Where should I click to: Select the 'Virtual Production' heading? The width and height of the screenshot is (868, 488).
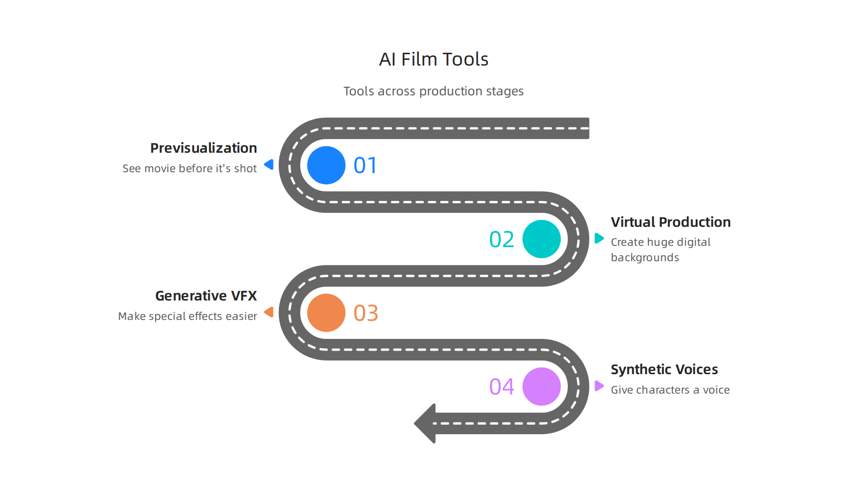click(671, 222)
